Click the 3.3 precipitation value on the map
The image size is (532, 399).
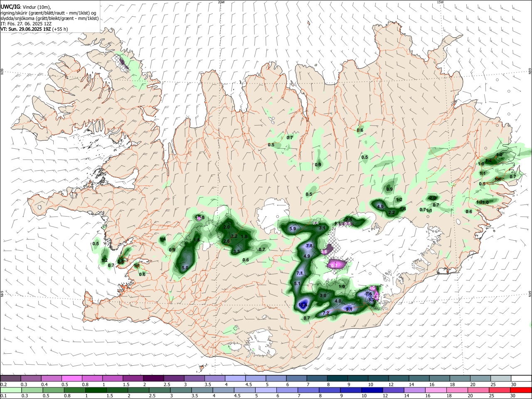coord(236,251)
